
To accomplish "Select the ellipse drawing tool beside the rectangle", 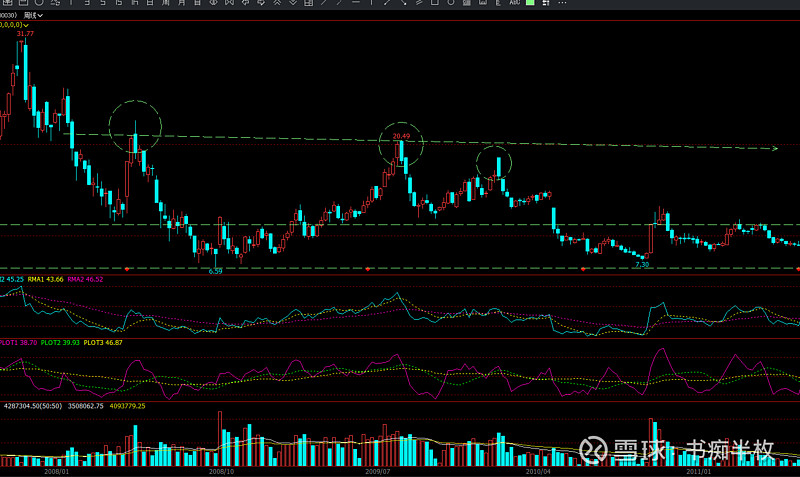I will point(451,3).
